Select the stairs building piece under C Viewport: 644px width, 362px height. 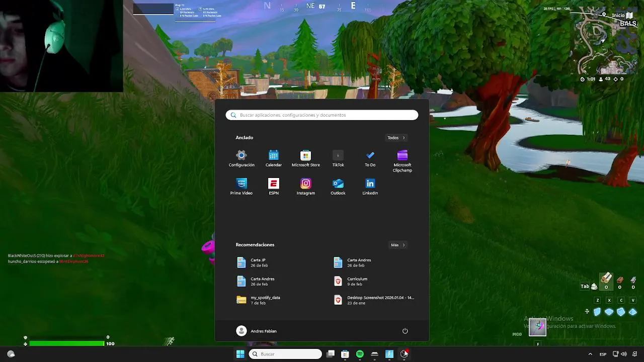point(621,312)
